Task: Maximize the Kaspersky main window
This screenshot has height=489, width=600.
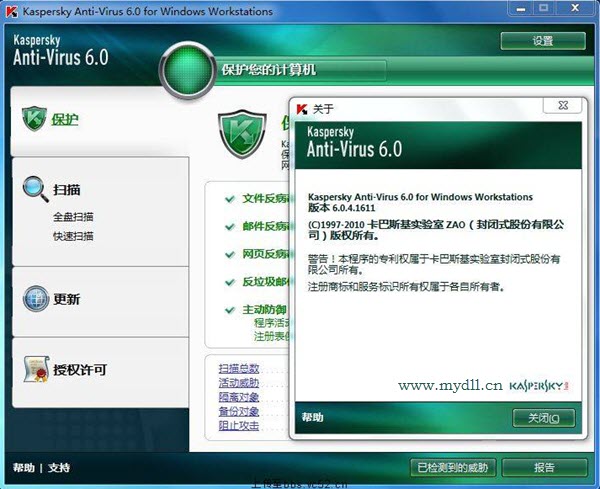Action: coord(543,8)
